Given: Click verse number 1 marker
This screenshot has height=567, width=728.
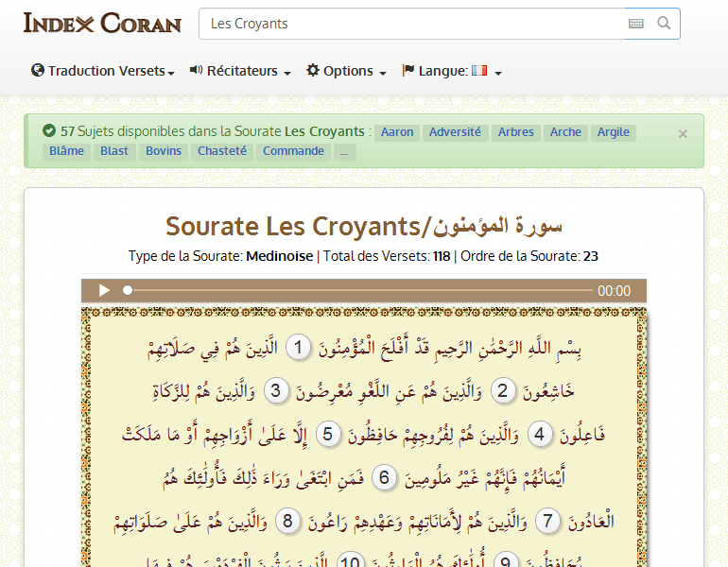Looking at the screenshot, I should 299,348.
